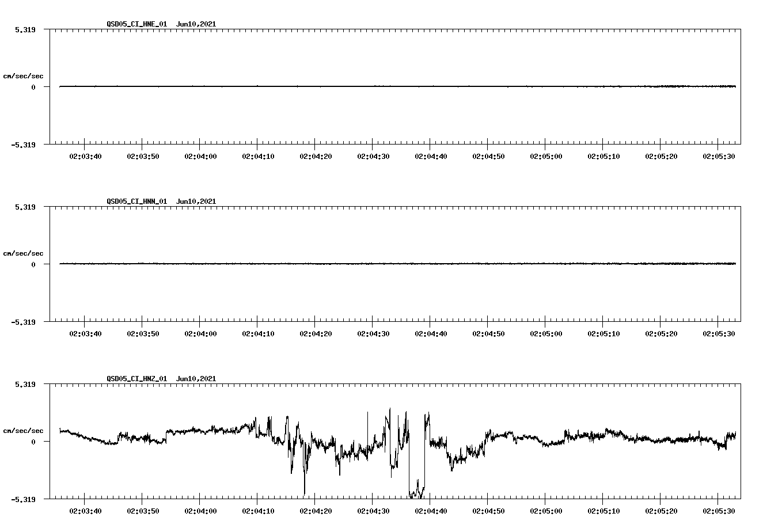Click 02:05:20 time label under HNE plot
Viewport: 782px width, 532px height.
pyautogui.click(x=661, y=157)
